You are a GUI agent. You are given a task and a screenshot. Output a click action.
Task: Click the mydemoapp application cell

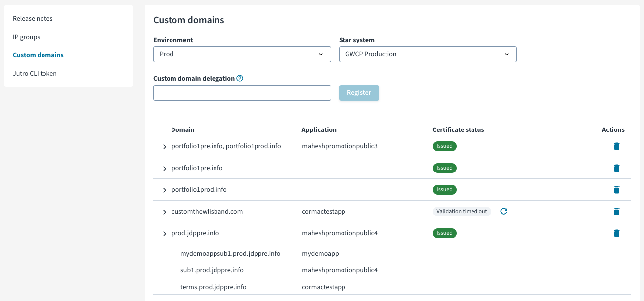320,254
